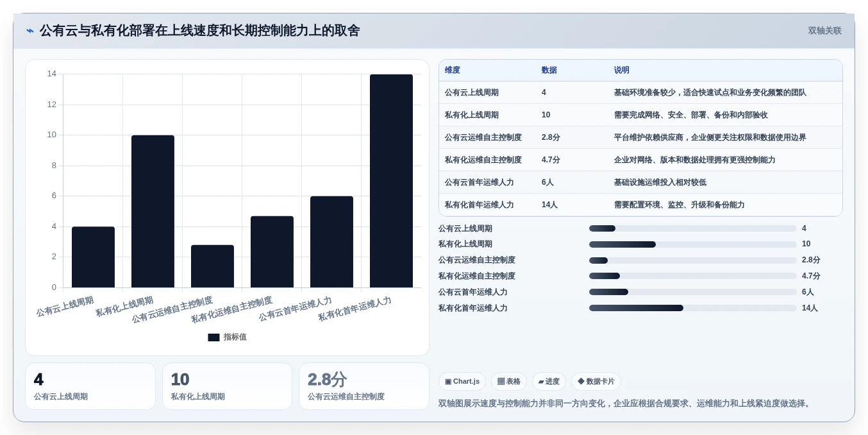Viewport: 868px width, 435px height.
Task: Click the 双轴关联 label in header
Action: tap(824, 31)
